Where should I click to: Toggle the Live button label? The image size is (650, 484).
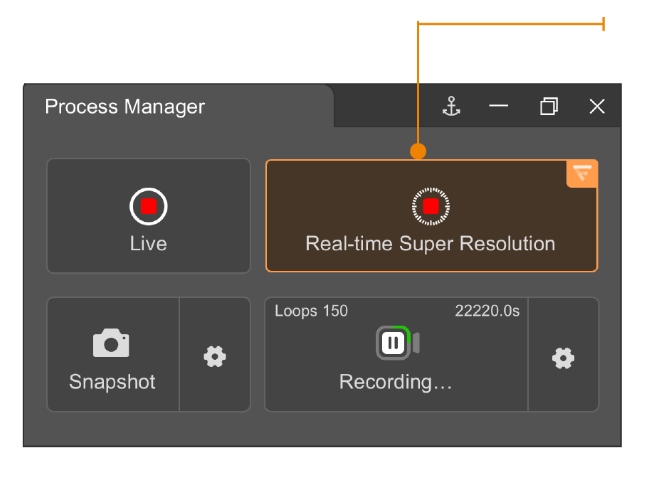148,244
